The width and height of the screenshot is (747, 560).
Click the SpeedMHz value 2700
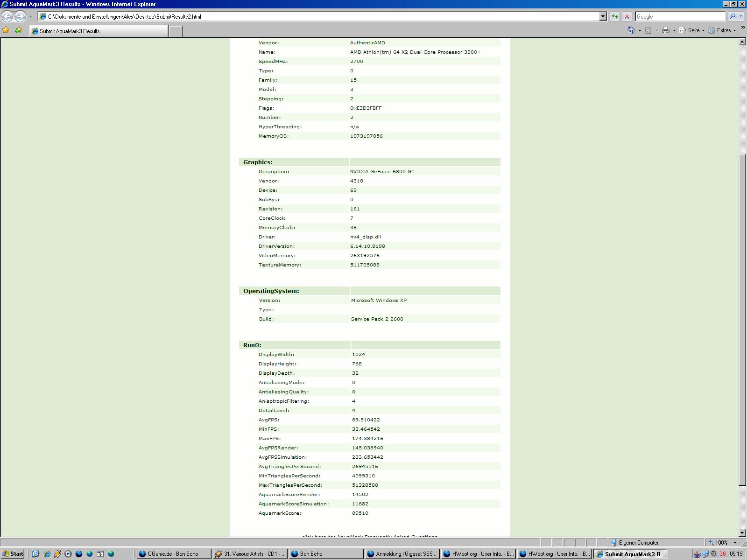[356, 61]
